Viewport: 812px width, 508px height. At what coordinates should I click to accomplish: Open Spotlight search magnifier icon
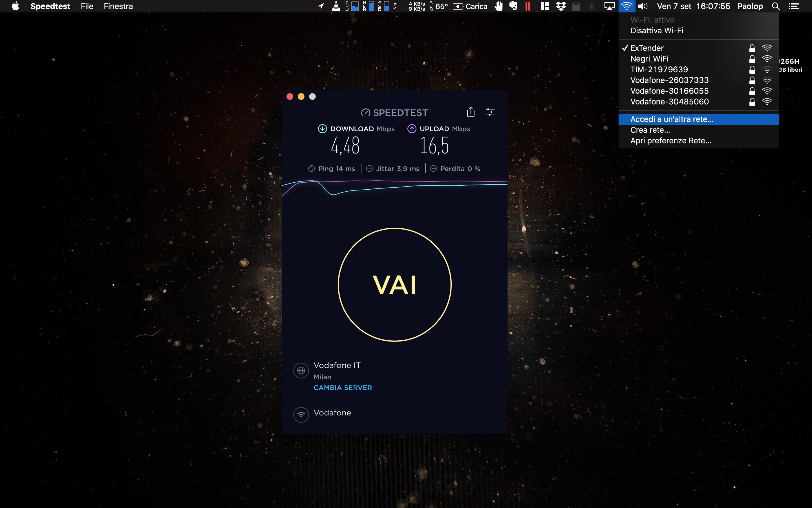coord(776,6)
